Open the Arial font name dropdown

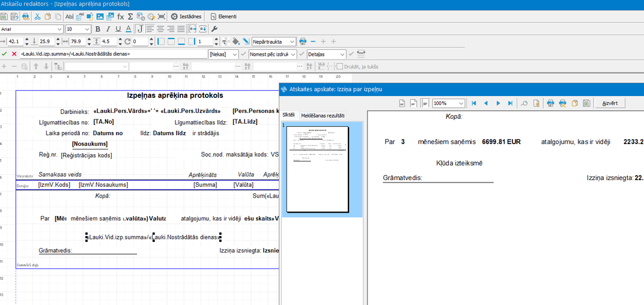59,29
